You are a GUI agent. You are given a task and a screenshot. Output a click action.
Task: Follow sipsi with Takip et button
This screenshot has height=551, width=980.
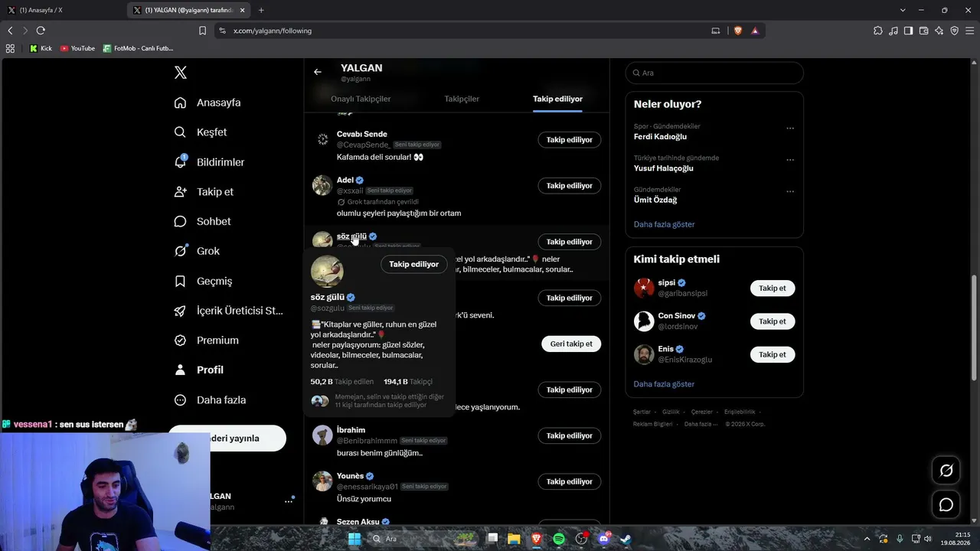[773, 289]
